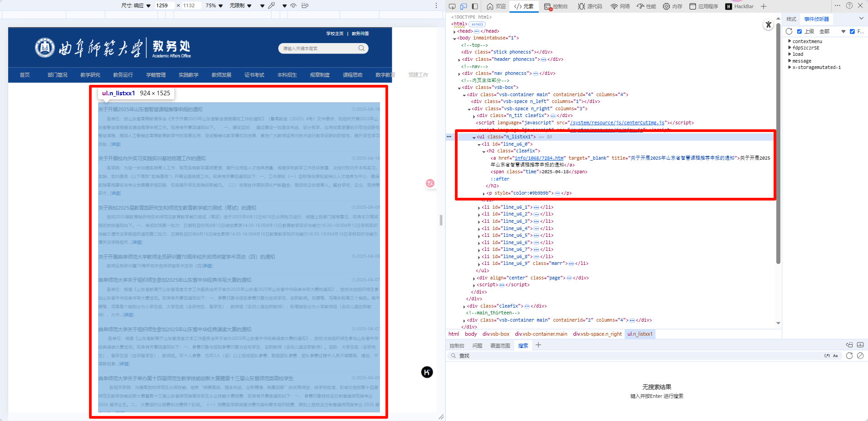
Task: Open the 教务问答 link
Action: click(x=360, y=34)
